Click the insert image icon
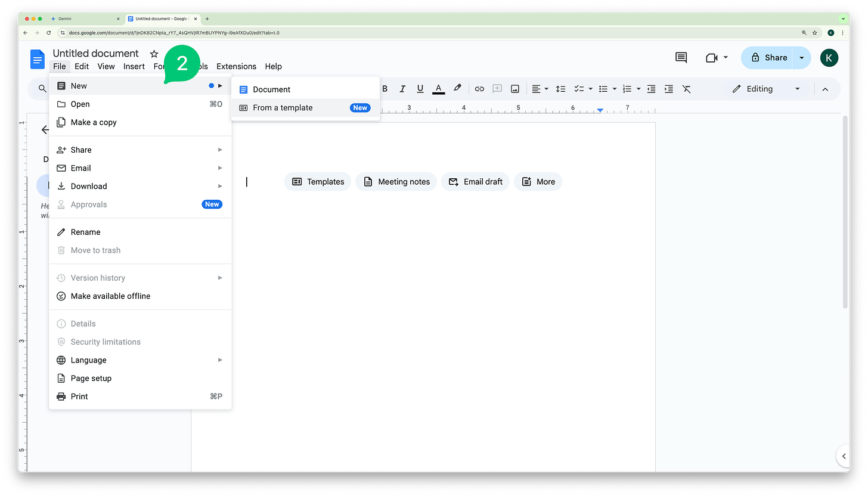 coord(515,89)
